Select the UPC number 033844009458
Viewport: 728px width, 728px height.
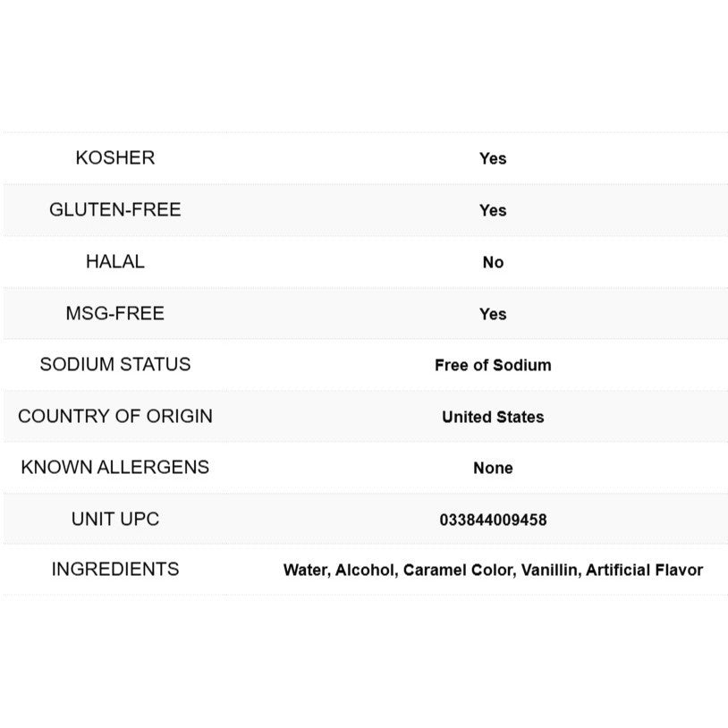tap(493, 521)
